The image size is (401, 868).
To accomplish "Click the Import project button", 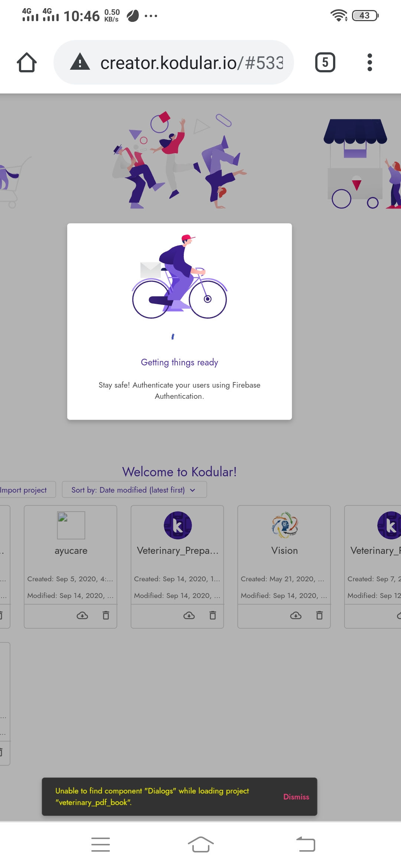I will [x=25, y=490].
